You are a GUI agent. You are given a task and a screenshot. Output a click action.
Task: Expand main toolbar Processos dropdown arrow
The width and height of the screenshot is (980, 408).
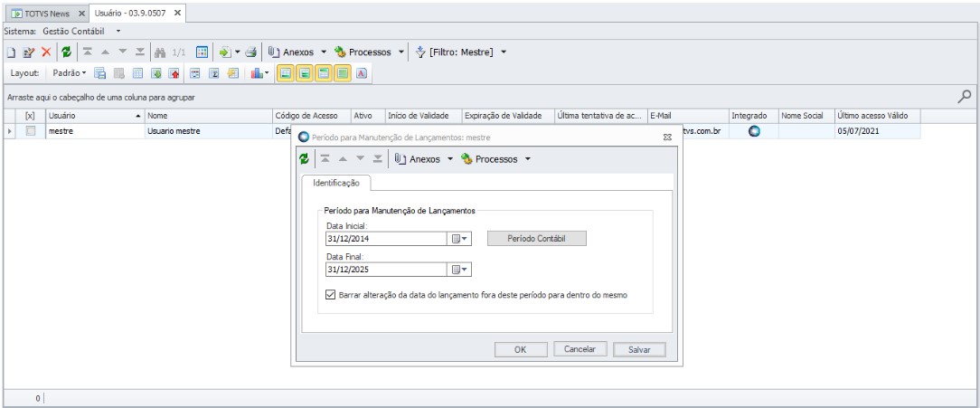click(400, 52)
